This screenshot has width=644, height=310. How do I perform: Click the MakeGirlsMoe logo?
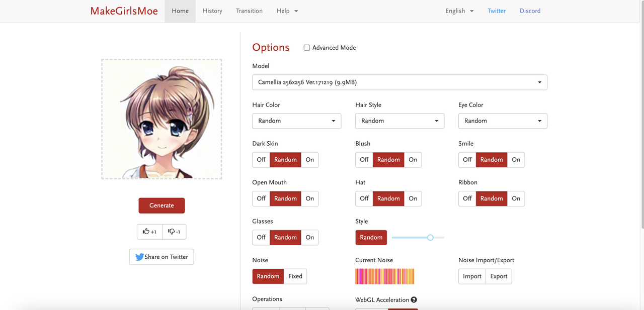(124, 11)
